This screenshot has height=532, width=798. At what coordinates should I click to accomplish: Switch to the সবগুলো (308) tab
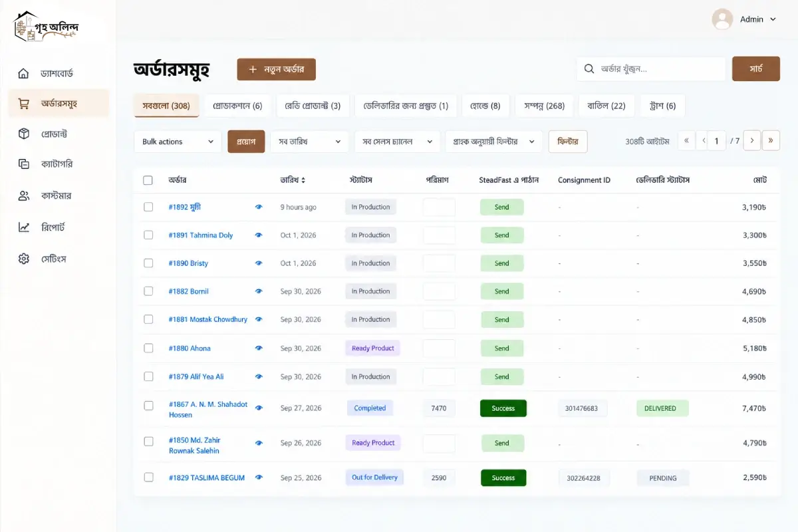[x=166, y=106]
